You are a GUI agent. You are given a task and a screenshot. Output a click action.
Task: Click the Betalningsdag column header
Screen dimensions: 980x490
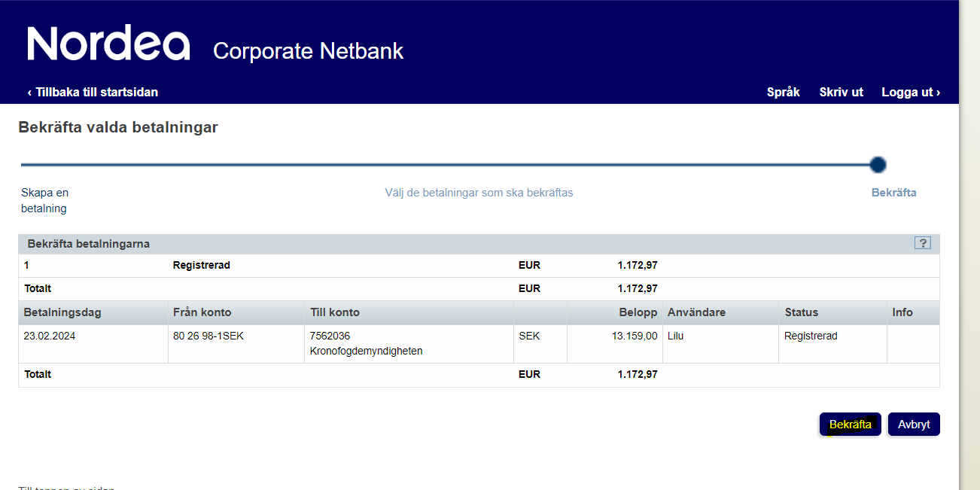pos(62,312)
